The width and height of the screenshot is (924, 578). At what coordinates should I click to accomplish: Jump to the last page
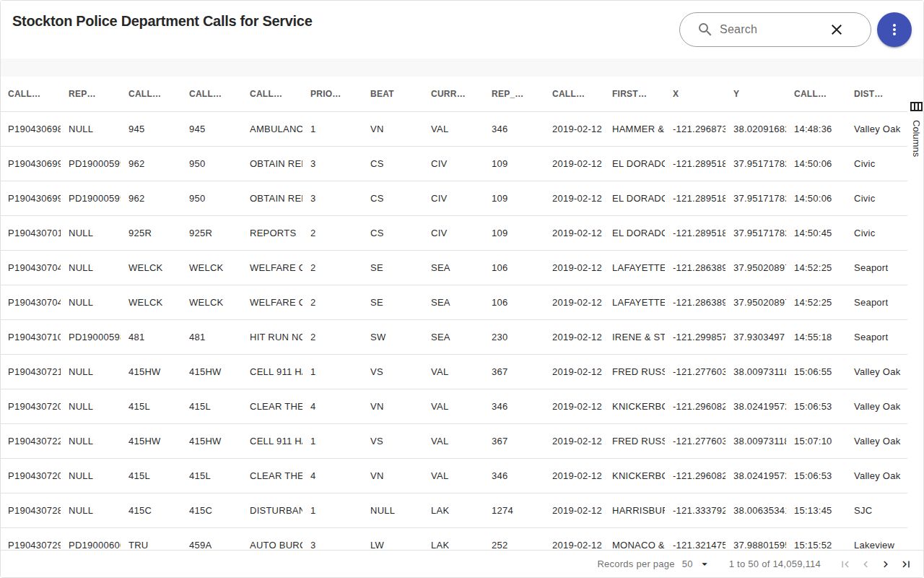(906, 564)
